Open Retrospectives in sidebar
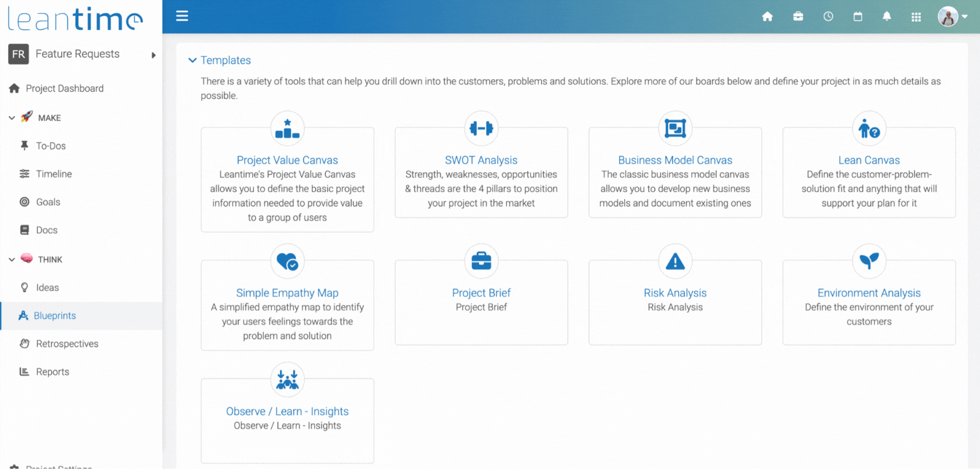 [67, 343]
